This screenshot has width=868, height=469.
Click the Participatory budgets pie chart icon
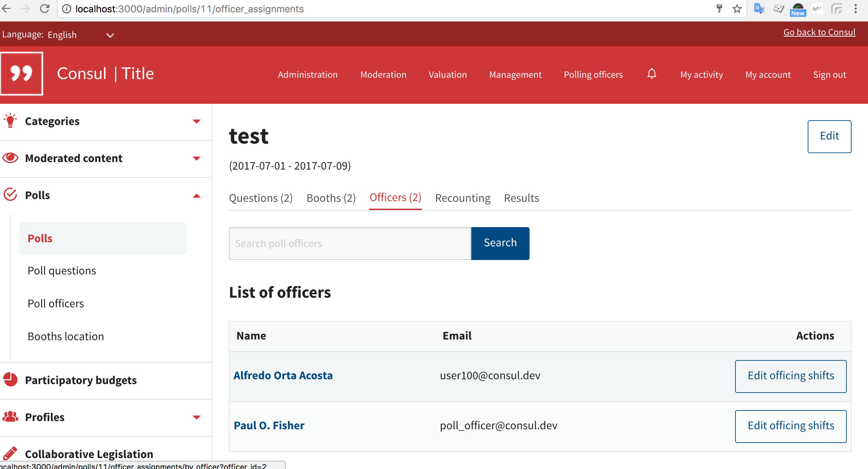click(x=10, y=380)
